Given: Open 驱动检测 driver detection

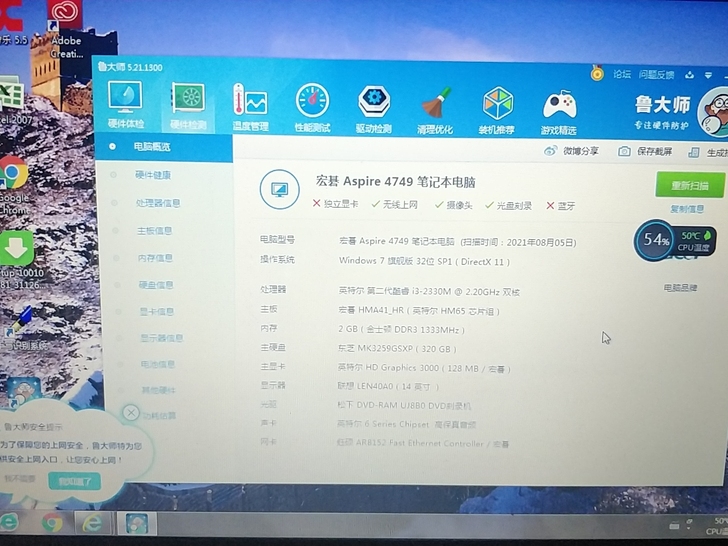Looking at the screenshot, I should pos(374,109).
